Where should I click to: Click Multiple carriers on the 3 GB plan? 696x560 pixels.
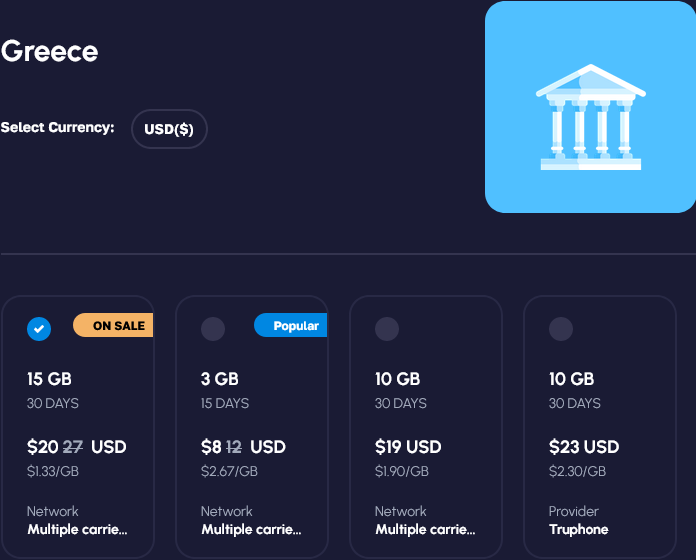coord(251,529)
